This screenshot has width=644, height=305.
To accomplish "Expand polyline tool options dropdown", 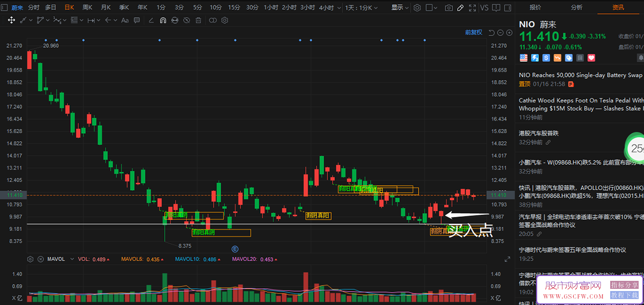I will pyautogui.click(x=47, y=20).
